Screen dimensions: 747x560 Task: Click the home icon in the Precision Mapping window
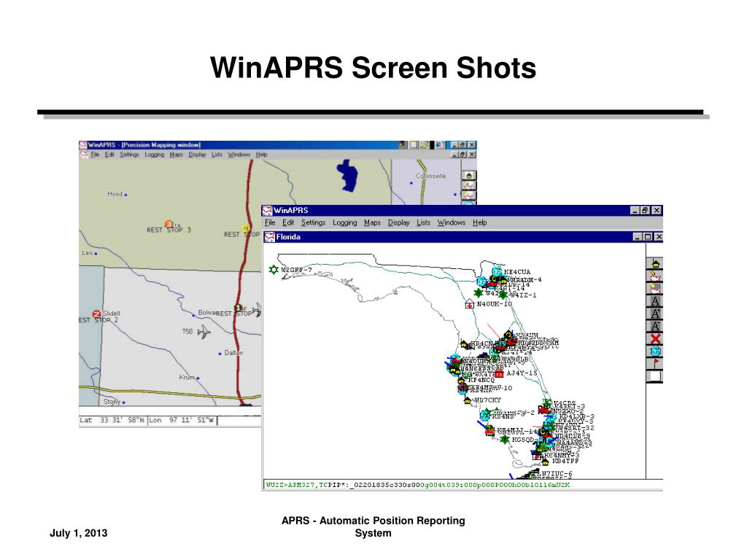point(469,176)
